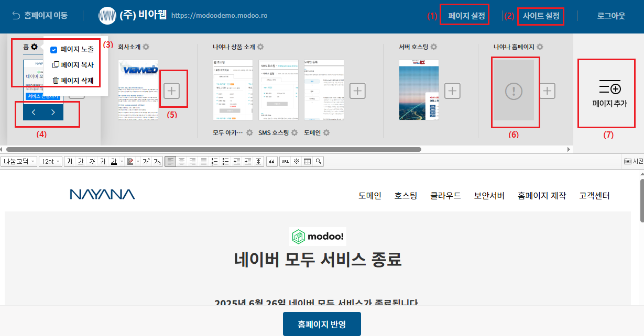Open the special characters tool

[296, 161]
